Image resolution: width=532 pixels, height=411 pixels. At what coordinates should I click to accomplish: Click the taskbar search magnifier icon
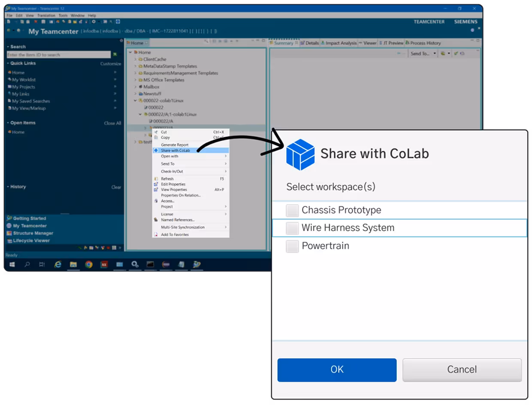(x=27, y=265)
